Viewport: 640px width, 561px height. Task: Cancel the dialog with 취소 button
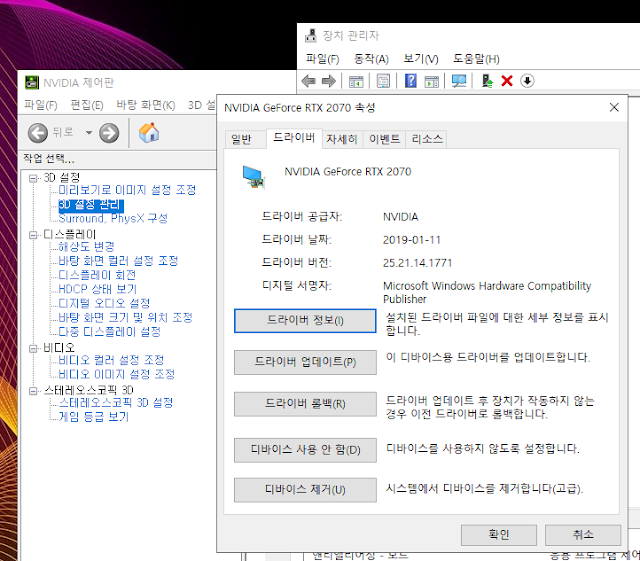click(583, 535)
